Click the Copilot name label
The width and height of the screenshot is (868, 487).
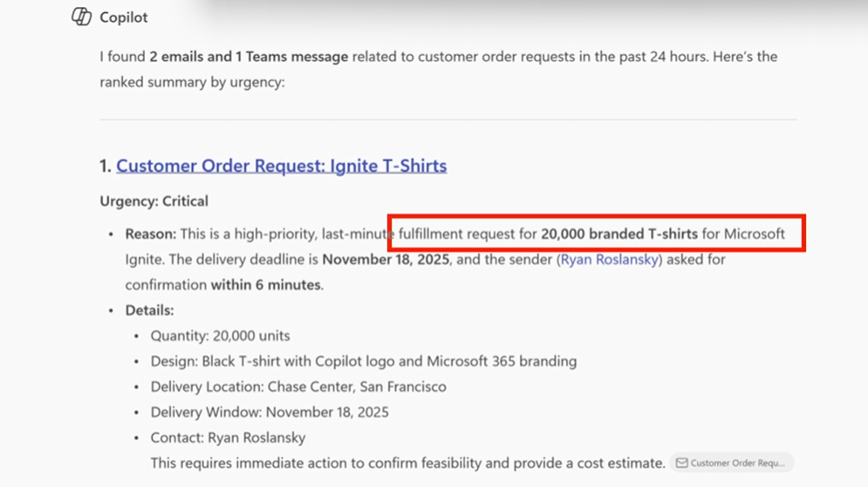point(124,17)
